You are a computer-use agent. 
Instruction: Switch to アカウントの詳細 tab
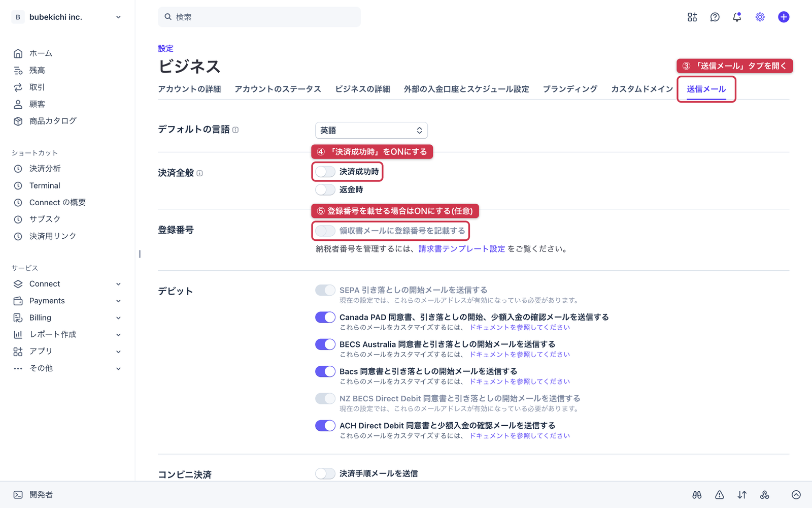189,89
